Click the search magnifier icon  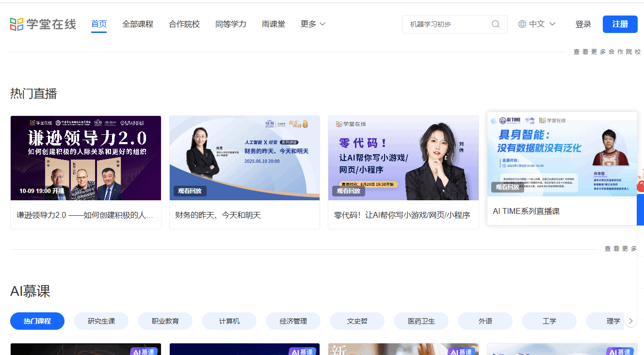pyautogui.click(x=496, y=24)
